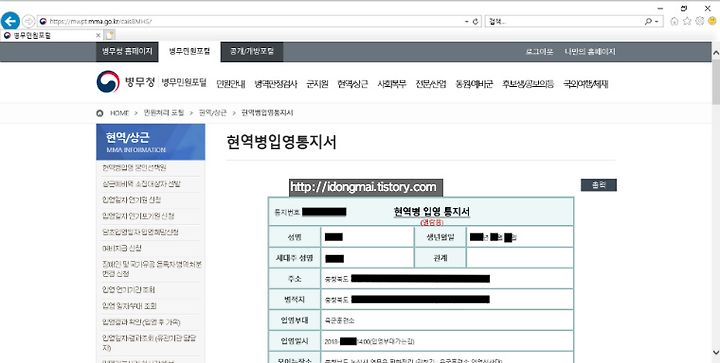The width and height of the screenshot is (720, 363).
Task: Go back with the browser back arrow
Action: tap(10, 21)
